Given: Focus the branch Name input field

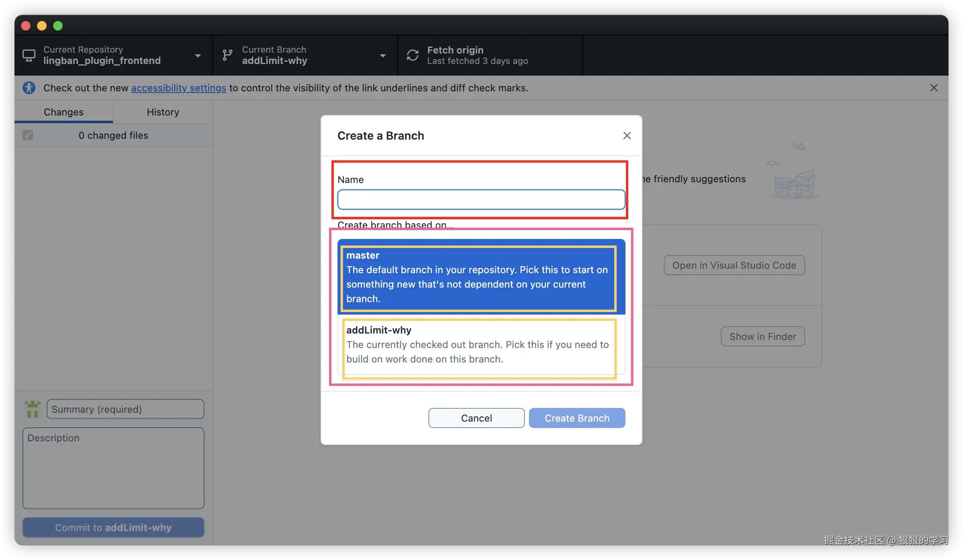Looking at the screenshot, I should (481, 200).
